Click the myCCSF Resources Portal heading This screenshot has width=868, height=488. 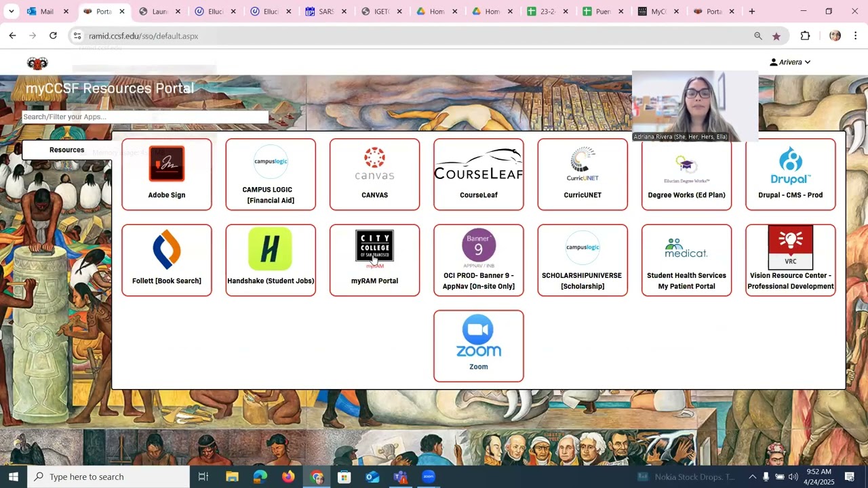pos(110,88)
